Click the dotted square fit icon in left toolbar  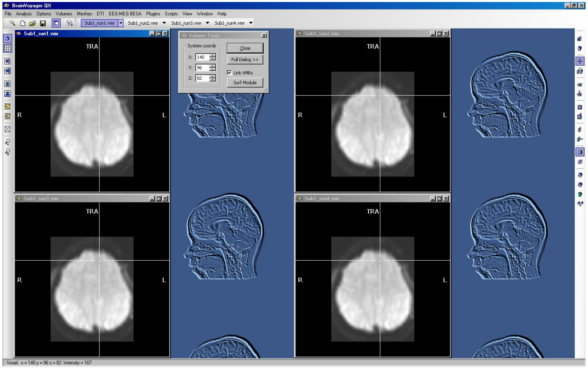[x=7, y=129]
